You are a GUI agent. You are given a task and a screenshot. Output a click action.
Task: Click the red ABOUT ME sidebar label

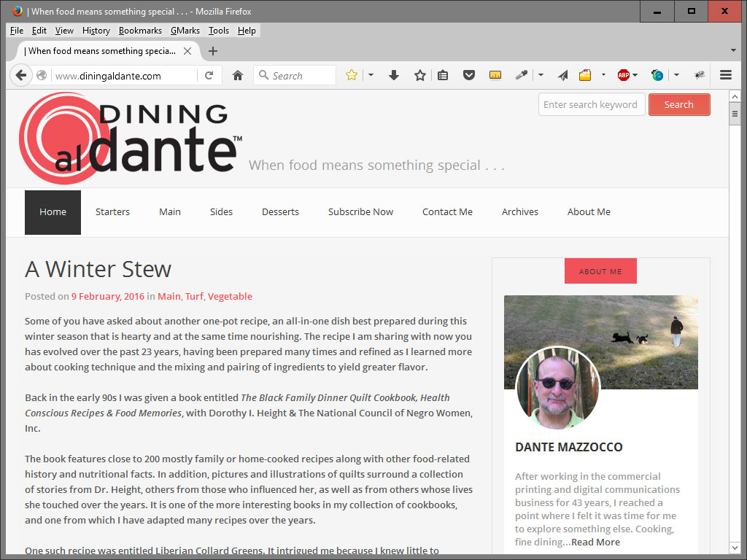point(600,271)
